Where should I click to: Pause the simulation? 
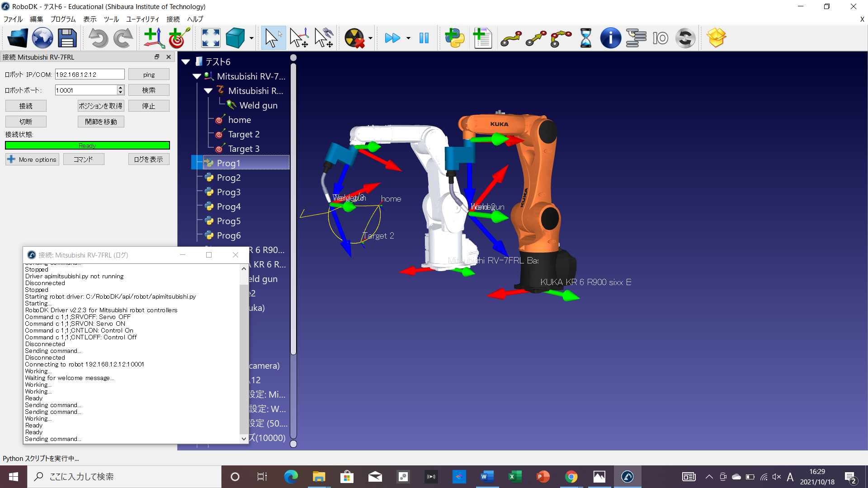424,38
